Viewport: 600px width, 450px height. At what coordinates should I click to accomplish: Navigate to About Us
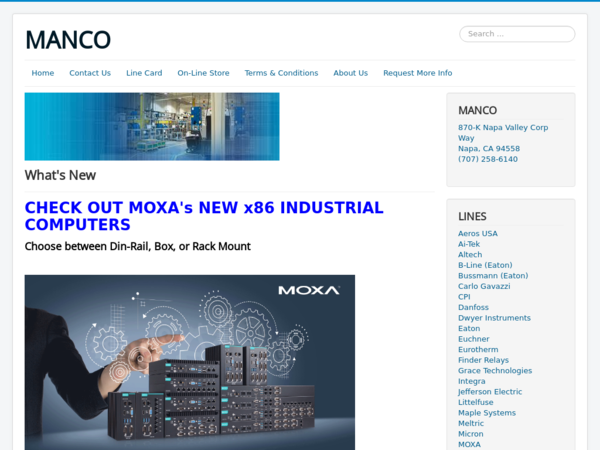click(351, 73)
